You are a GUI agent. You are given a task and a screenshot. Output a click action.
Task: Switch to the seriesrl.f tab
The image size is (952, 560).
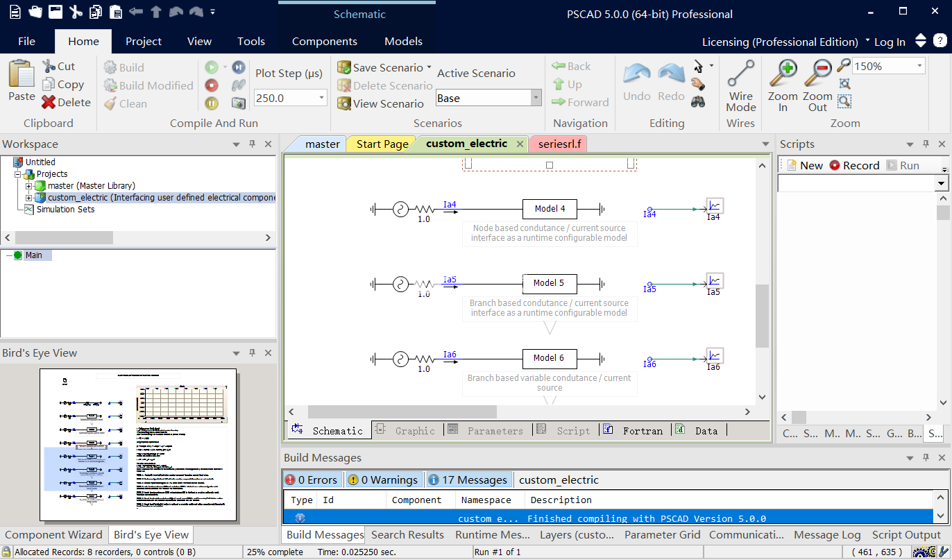pos(558,144)
